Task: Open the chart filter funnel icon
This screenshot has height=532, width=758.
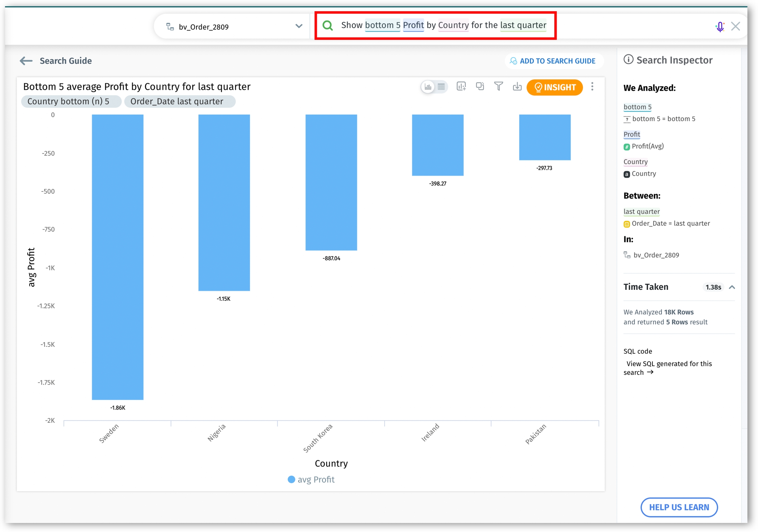Action: (498, 87)
